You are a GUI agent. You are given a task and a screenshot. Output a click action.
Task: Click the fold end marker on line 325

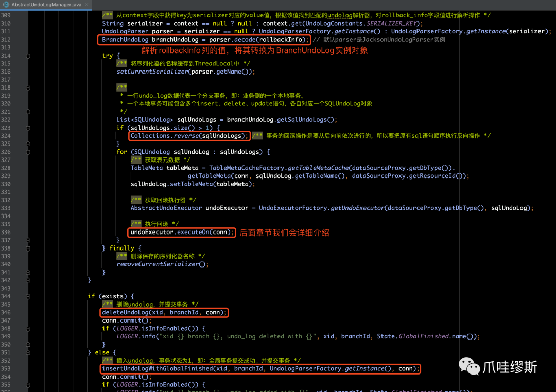pyautogui.click(x=28, y=144)
